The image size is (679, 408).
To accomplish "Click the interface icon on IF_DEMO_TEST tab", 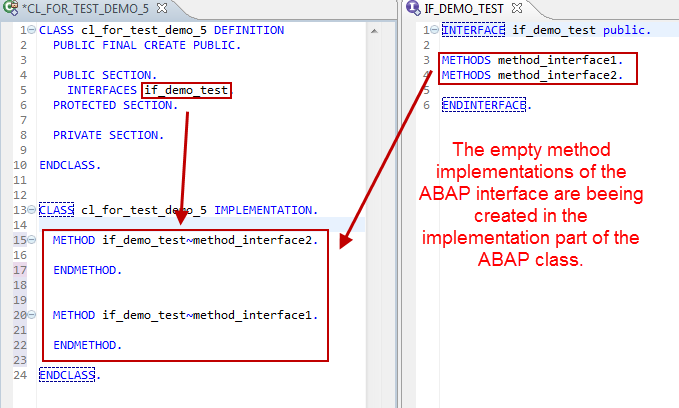I will (x=413, y=7).
